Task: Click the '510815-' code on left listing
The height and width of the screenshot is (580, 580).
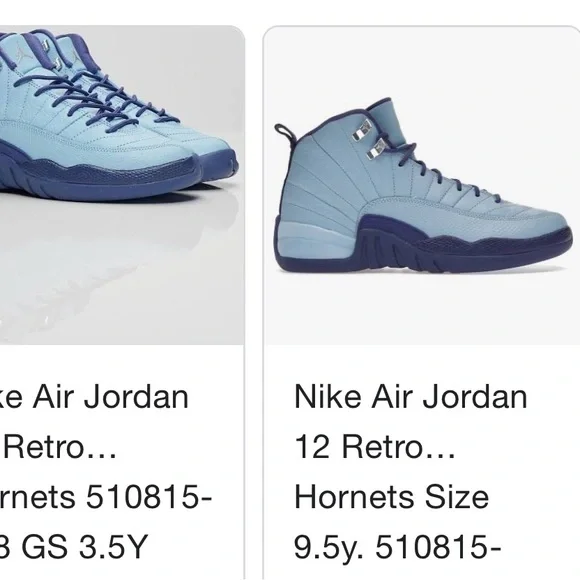Action: click(x=149, y=497)
